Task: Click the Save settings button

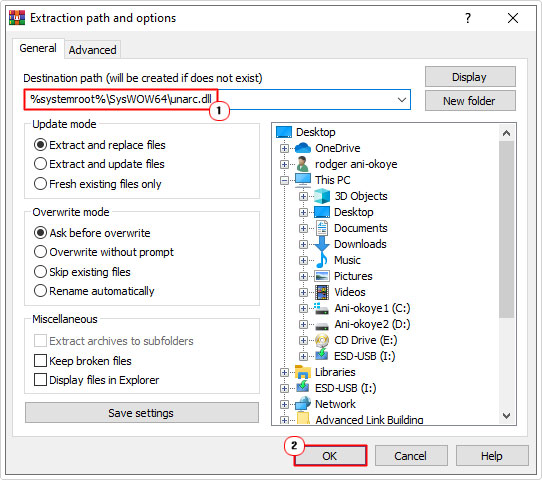Action: tap(141, 413)
